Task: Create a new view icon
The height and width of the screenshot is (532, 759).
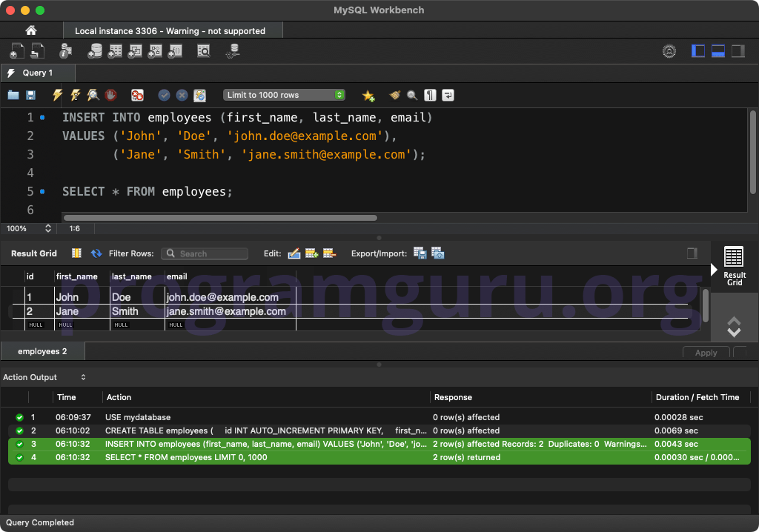Action: [x=135, y=51]
